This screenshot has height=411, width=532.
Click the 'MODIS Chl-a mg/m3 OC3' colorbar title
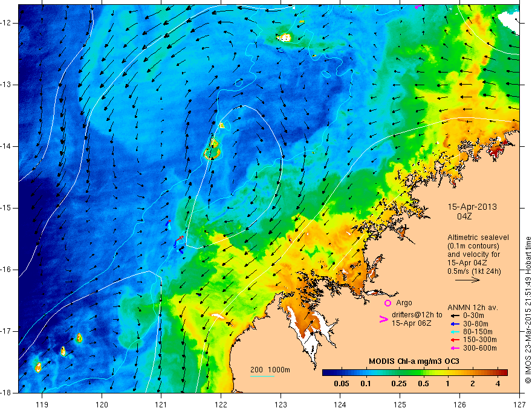tap(414, 361)
